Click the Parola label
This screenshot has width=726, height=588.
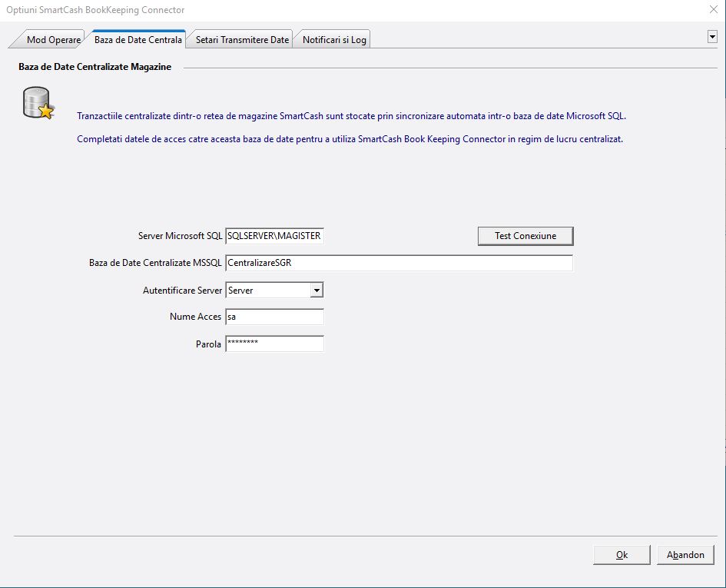[x=208, y=344]
